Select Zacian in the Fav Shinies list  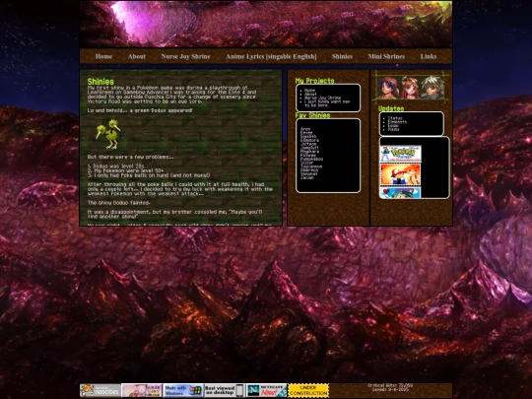(x=307, y=177)
